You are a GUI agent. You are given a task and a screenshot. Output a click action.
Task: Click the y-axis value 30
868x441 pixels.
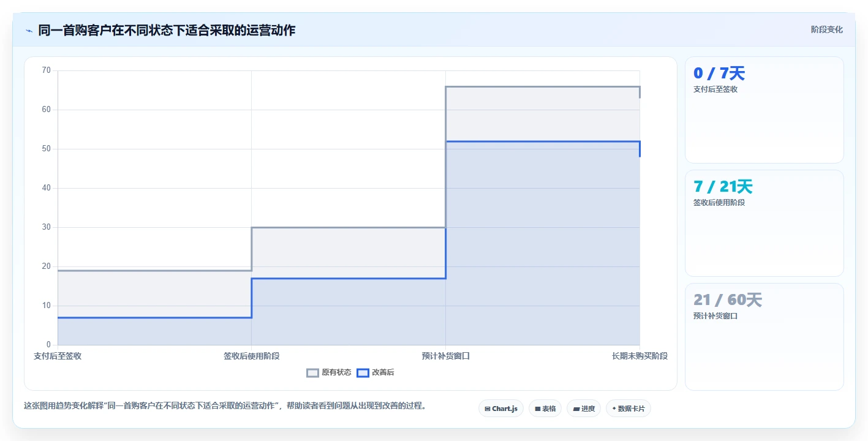(x=47, y=227)
